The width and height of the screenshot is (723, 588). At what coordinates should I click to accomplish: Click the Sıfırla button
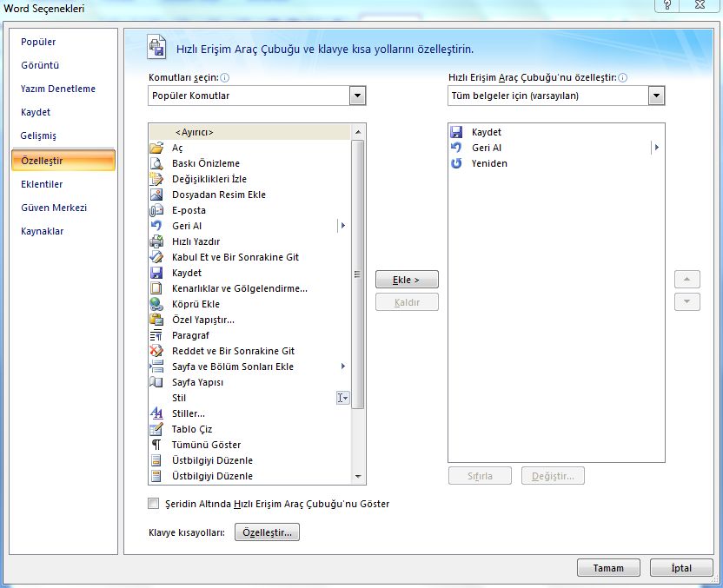click(480, 476)
